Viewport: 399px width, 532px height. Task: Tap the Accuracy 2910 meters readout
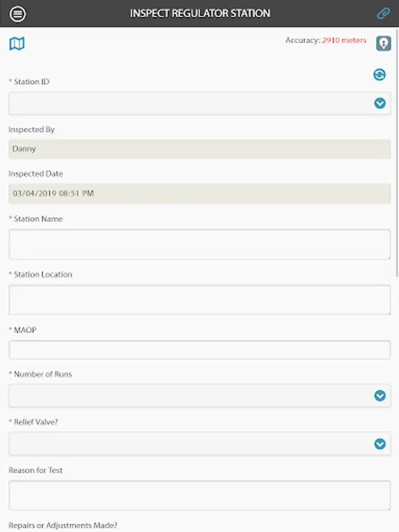coord(326,40)
